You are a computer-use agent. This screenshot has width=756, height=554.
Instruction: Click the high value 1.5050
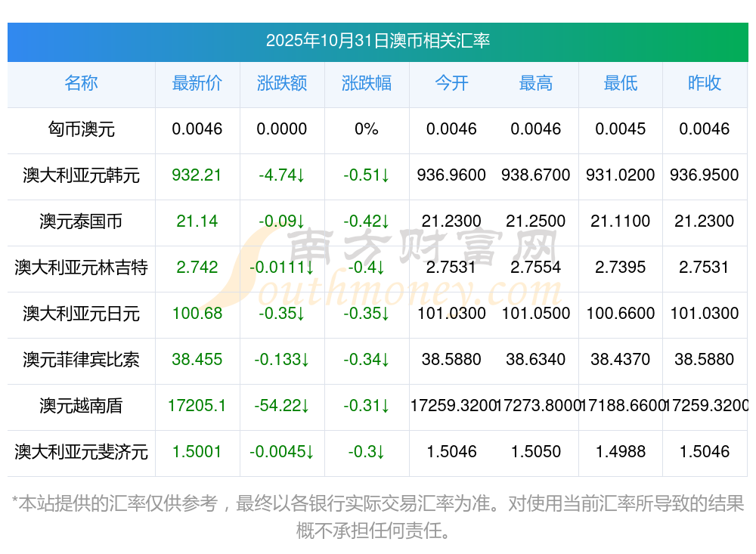(x=536, y=452)
